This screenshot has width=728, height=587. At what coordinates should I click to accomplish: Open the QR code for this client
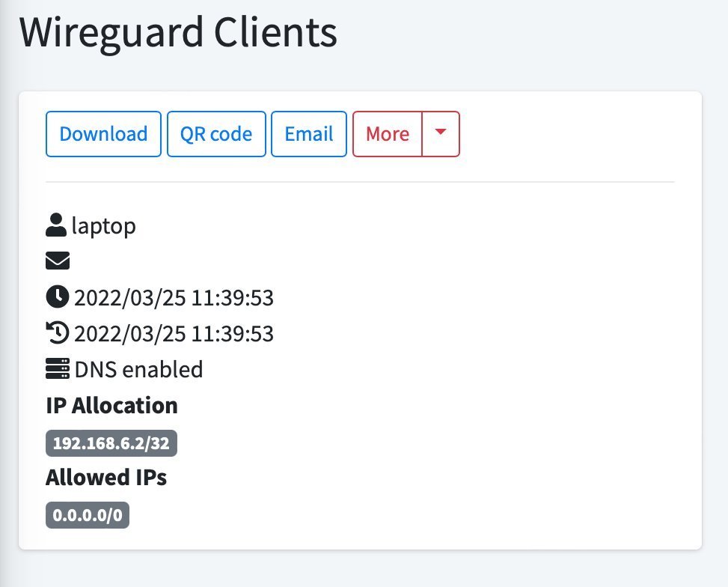pos(216,134)
